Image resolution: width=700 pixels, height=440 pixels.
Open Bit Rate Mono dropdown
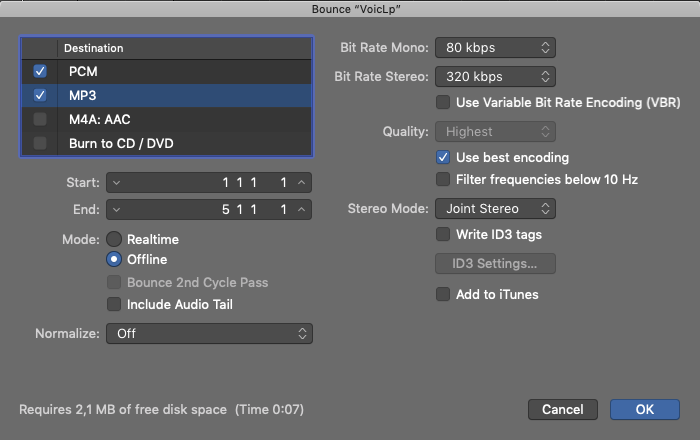[494, 47]
